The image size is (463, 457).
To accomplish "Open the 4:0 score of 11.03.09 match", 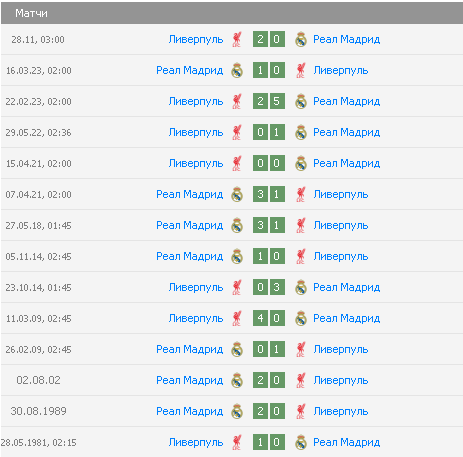I will tap(269, 318).
